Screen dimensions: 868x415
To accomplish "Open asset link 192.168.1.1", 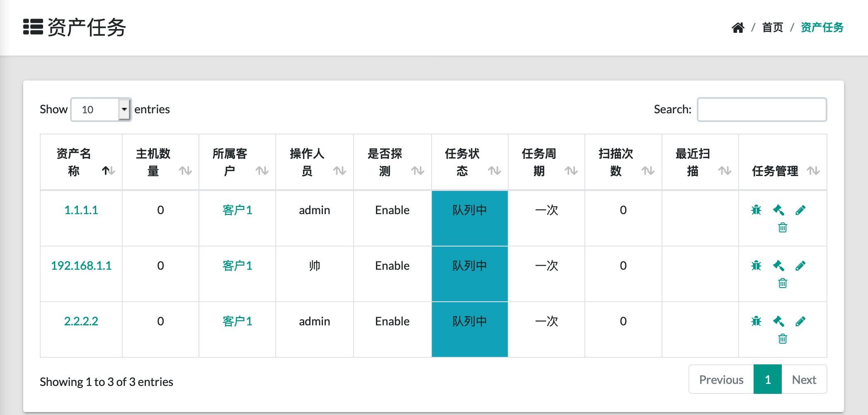I will (x=81, y=266).
